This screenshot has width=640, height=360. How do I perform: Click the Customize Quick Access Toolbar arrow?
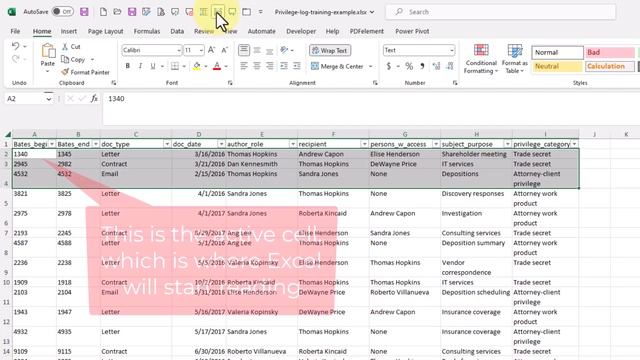click(260, 12)
